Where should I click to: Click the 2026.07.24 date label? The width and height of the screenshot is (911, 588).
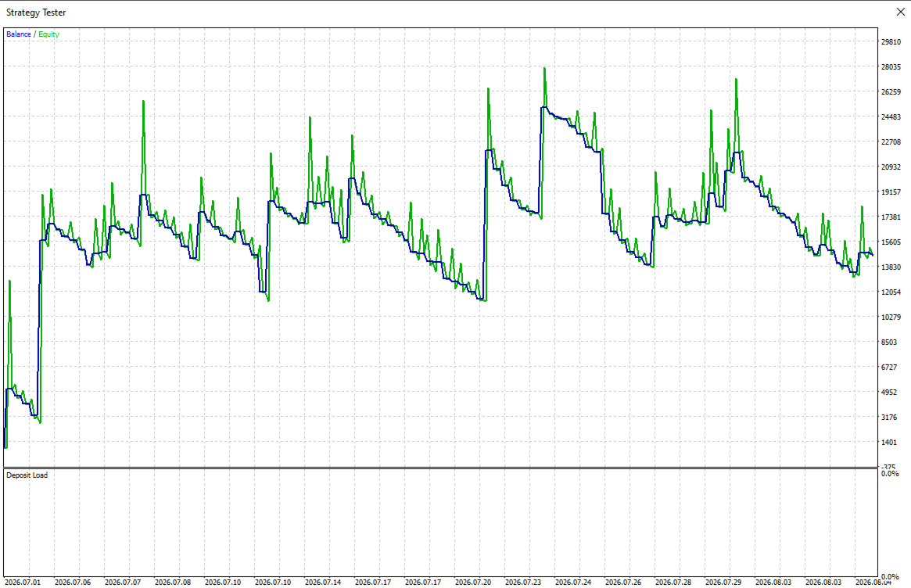[x=573, y=582]
